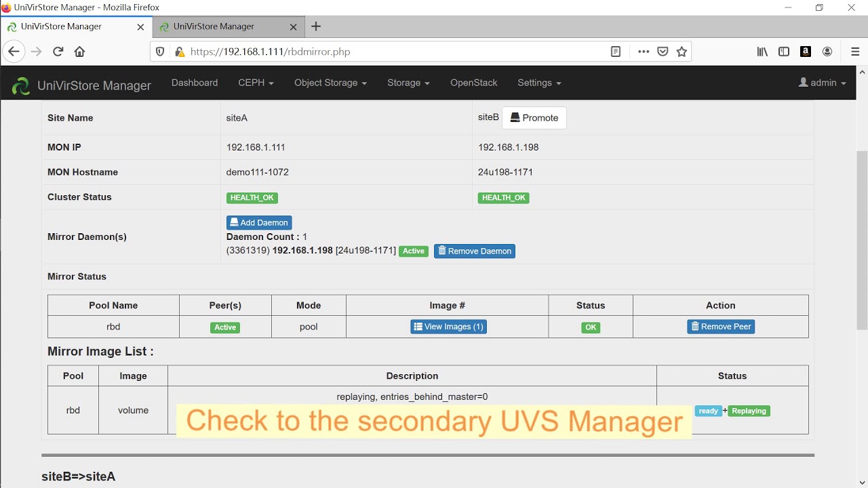Click the Add Daemon button

(x=259, y=222)
